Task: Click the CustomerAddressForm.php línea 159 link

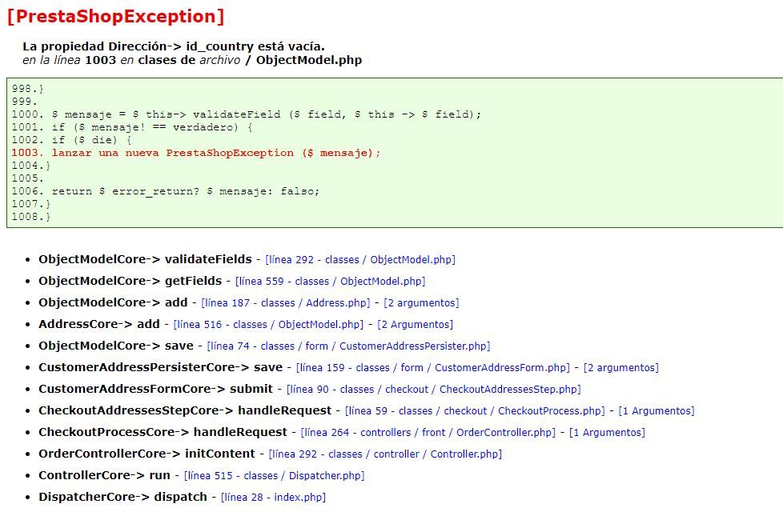Action: point(433,368)
